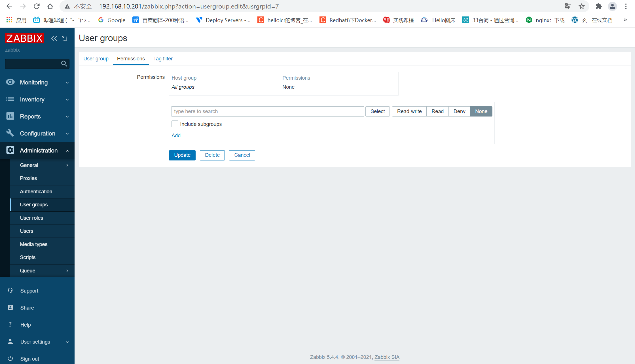Viewport: 635px width, 364px height.
Task: Enable Include subgroups checkbox
Action: tap(175, 124)
